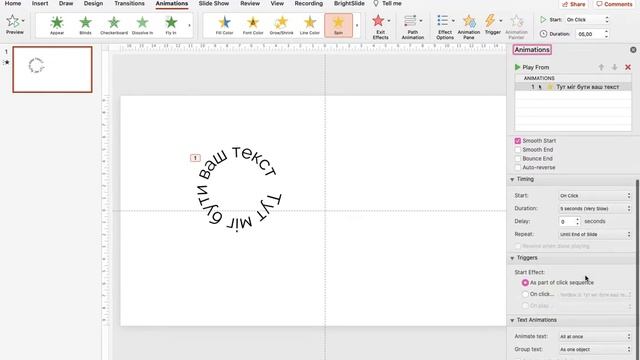The image size is (640, 360).
Task: Open the Timing Start dropdown
Action: pyautogui.click(x=595, y=196)
